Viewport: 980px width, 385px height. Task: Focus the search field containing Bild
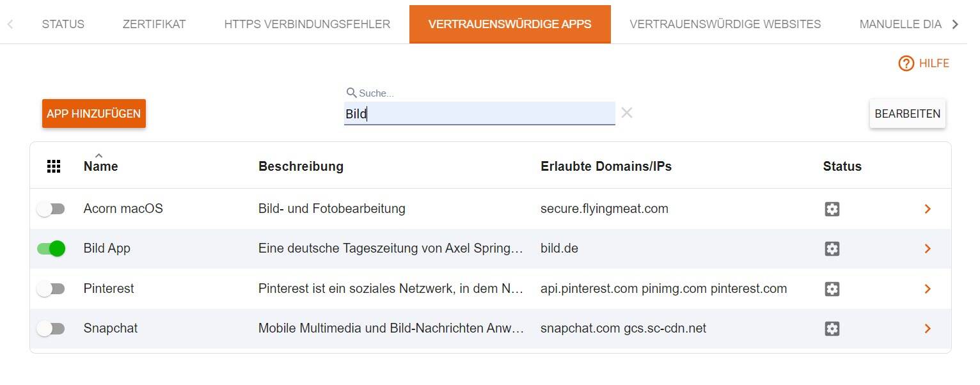click(480, 114)
